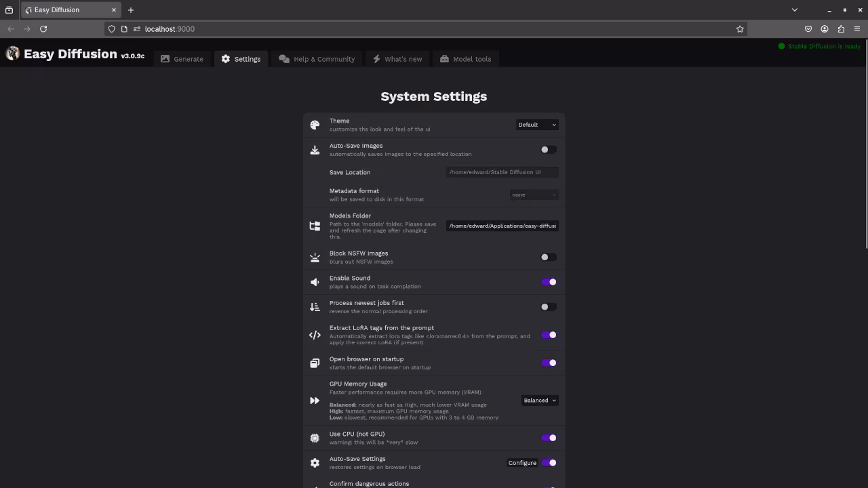
Task: Reload the page with the browser refresh icon
Action: point(43,28)
